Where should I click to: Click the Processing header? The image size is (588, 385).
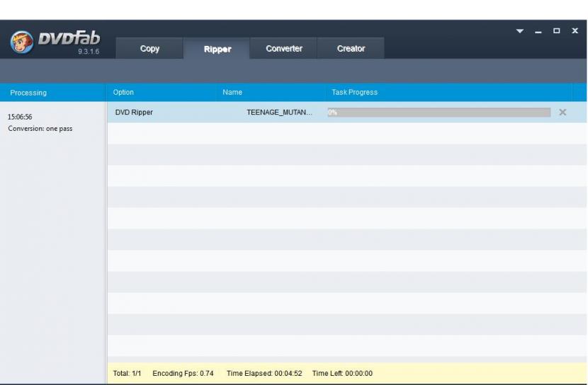(28, 93)
